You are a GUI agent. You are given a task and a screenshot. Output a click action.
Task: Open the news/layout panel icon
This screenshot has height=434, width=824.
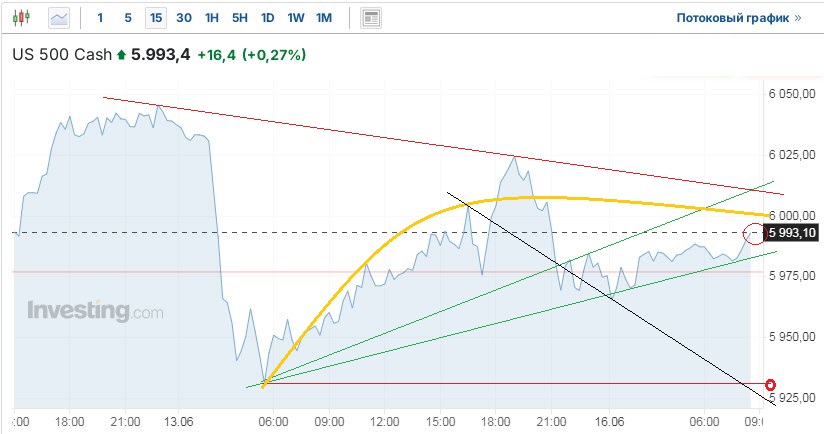tap(371, 17)
